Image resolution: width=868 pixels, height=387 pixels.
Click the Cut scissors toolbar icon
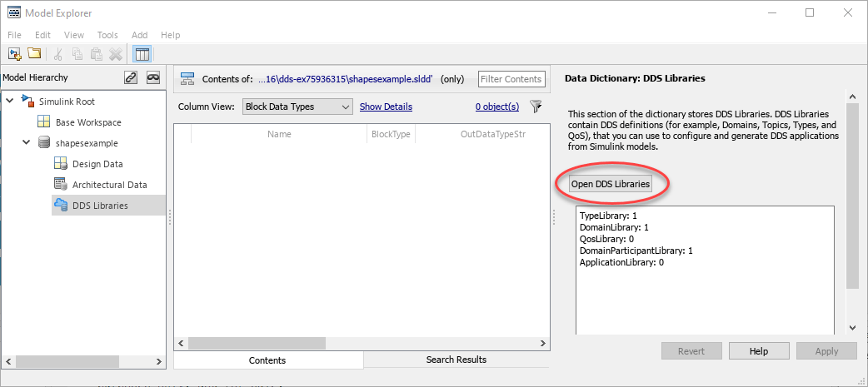pos(57,53)
